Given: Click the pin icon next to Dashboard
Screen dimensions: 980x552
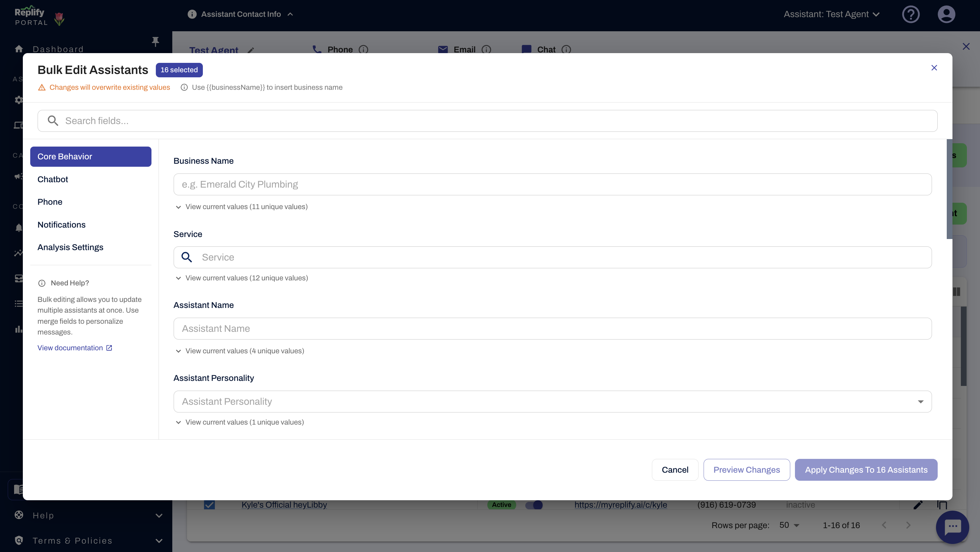Looking at the screenshot, I should click(x=155, y=41).
